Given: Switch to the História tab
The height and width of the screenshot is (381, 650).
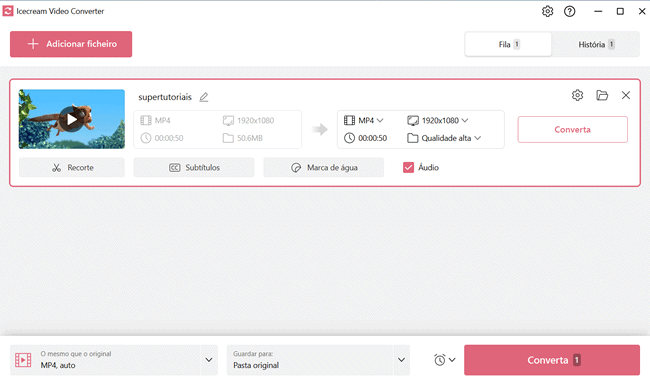Looking at the screenshot, I should click(596, 44).
